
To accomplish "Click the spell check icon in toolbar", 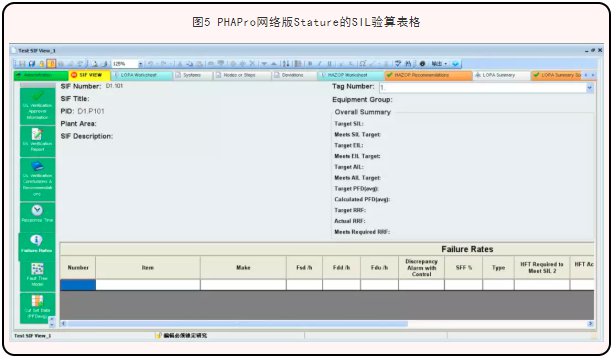I will point(398,64).
